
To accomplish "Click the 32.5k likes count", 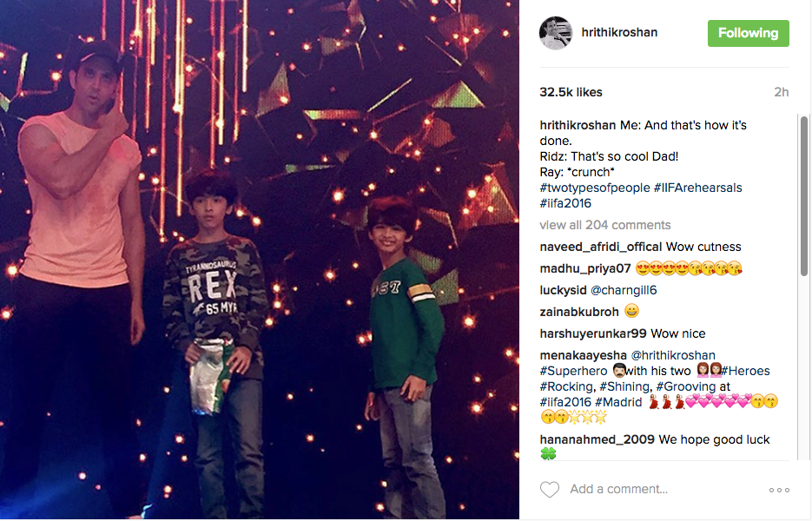I will (571, 92).
